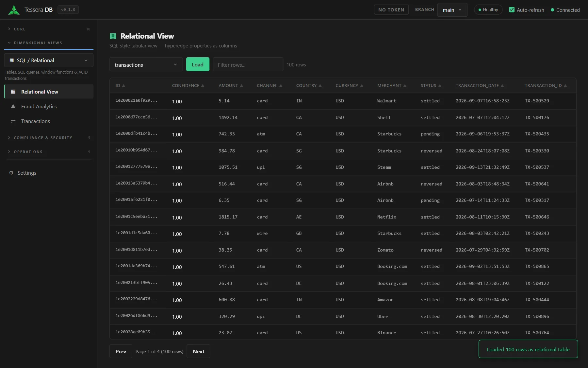Screen dimensions: 588x368
Task: Sort by ID column arrow
Action: point(124,86)
